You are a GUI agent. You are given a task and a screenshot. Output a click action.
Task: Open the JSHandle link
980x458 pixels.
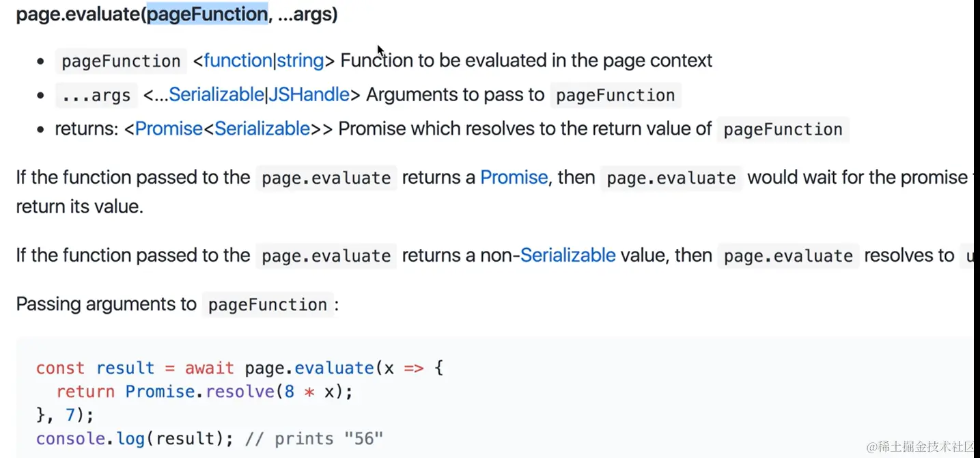[308, 94]
